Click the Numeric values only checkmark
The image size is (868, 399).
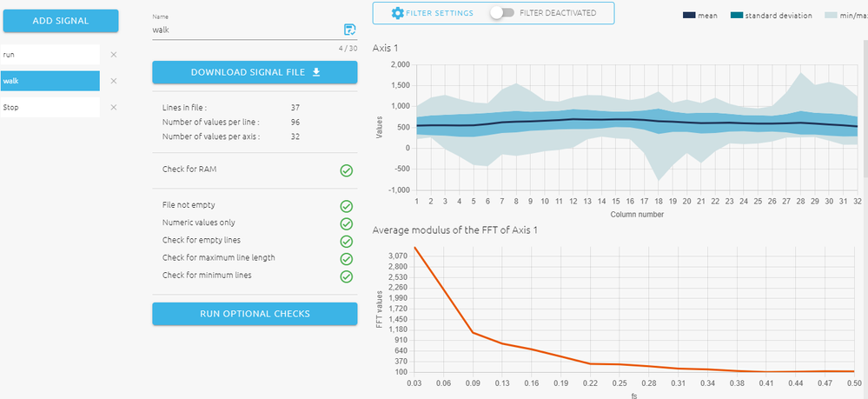click(x=347, y=224)
